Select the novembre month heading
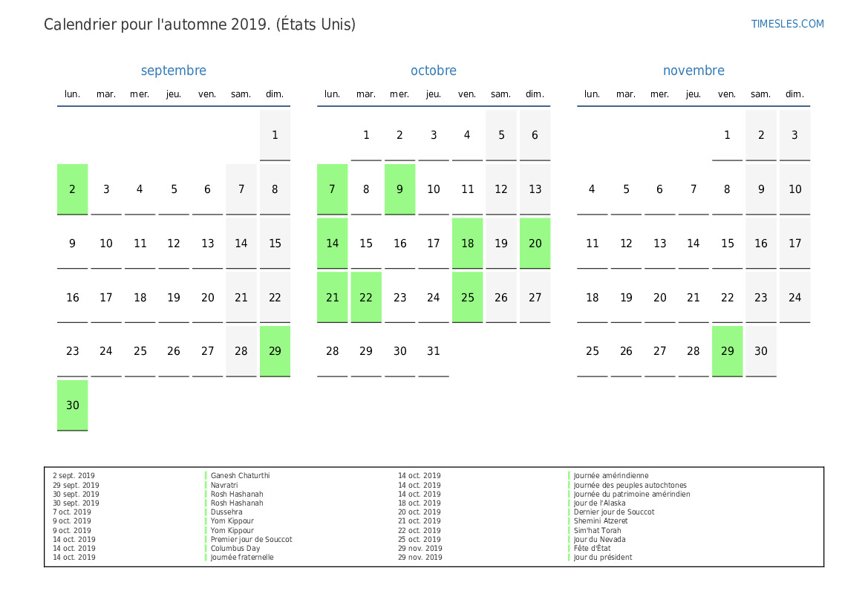The image size is (868, 614). (x=694, y=71)
